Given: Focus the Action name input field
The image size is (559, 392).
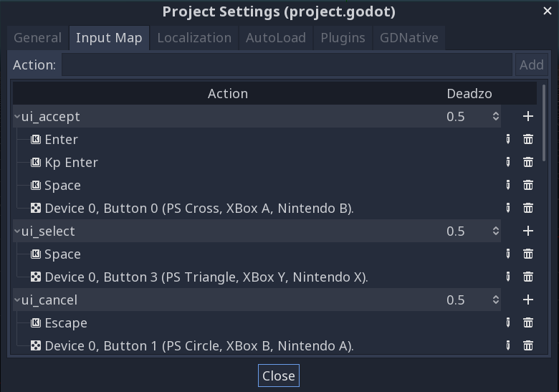Looking at the screenshot, I should pos(287,64).
